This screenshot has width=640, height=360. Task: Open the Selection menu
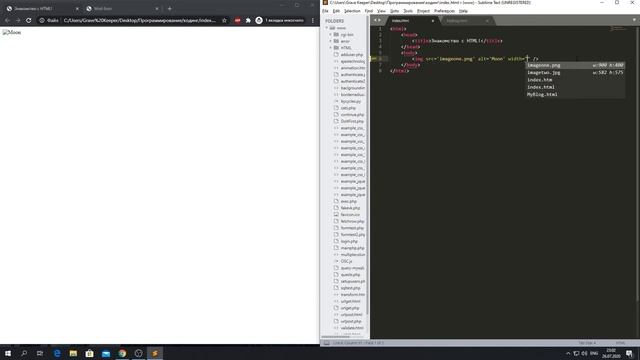(352, 11)
